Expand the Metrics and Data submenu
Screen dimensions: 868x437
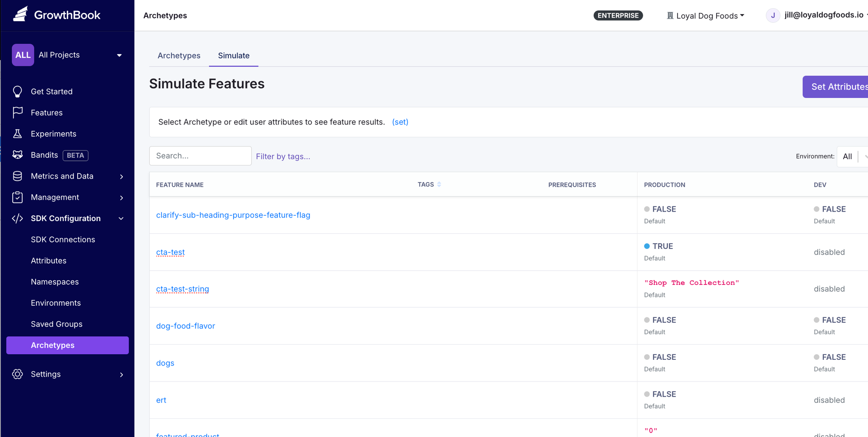pyautogui.click(x=122, y=176)
